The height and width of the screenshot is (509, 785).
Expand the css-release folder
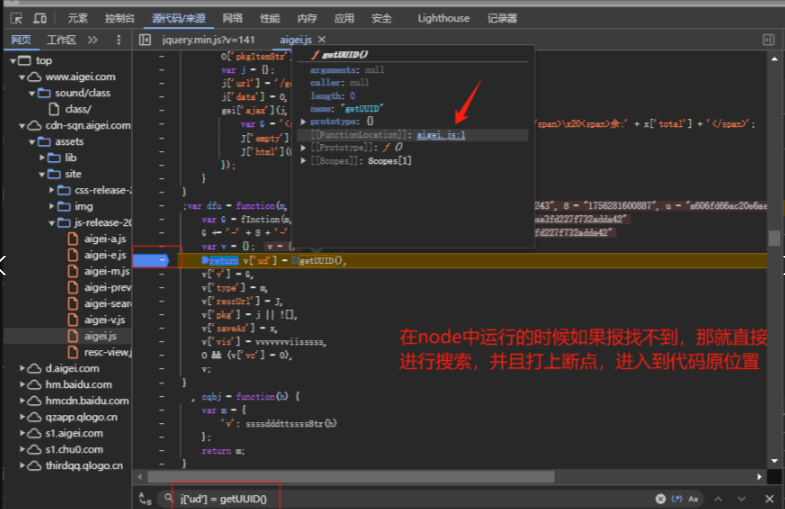pyautogui.click(x=52, y=190)
